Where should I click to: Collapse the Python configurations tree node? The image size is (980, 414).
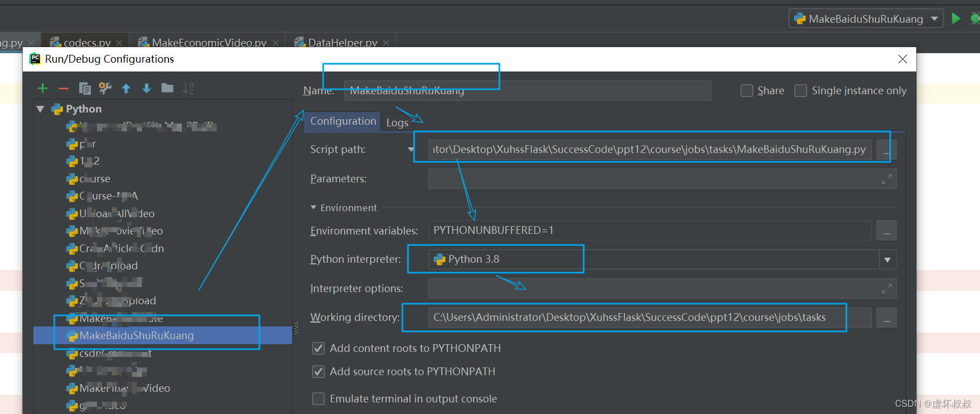(x=40, y=109)
